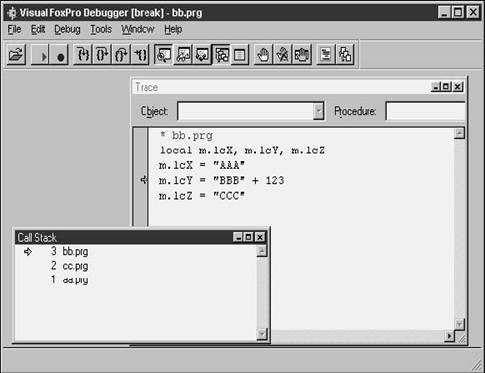Screen dimensions: 485x373
Task: Open the Tools menu
Action: pos(101,29)
